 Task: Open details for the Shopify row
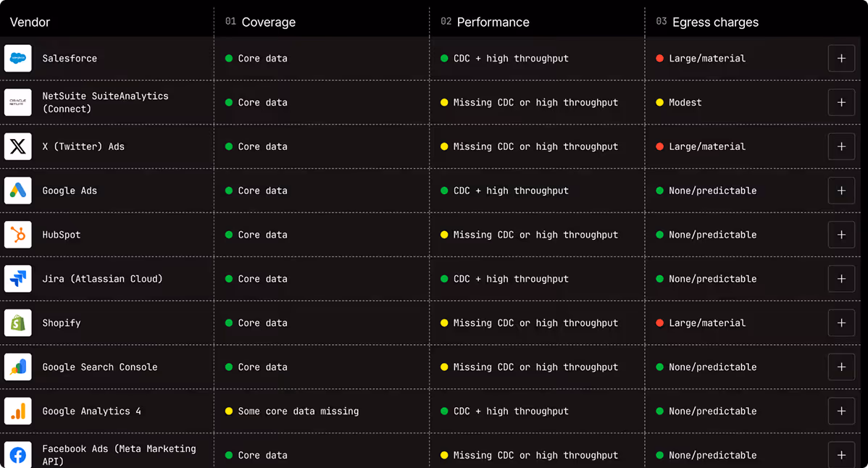pos(841,323)
